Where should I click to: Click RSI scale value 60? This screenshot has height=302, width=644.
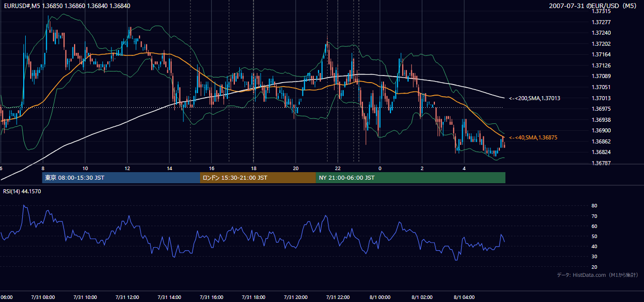click(x=595, y=226)
